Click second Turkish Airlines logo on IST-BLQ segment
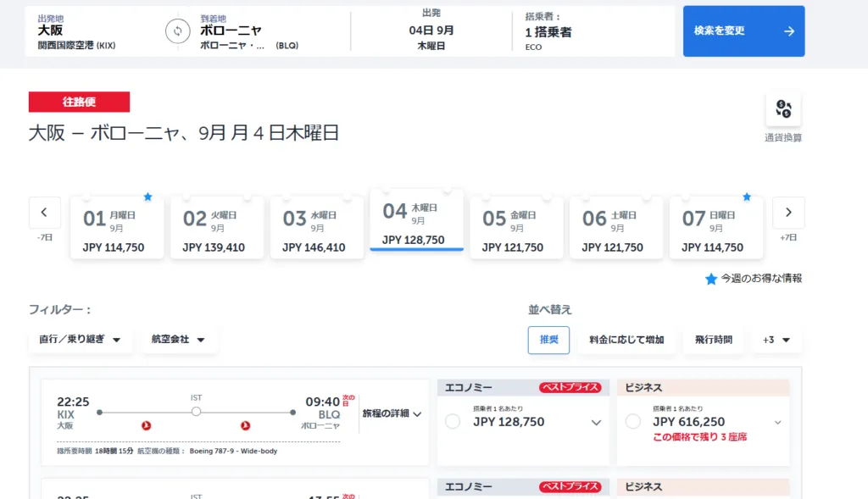Viewport: 868px width, 499px height. tap(245, 425)
